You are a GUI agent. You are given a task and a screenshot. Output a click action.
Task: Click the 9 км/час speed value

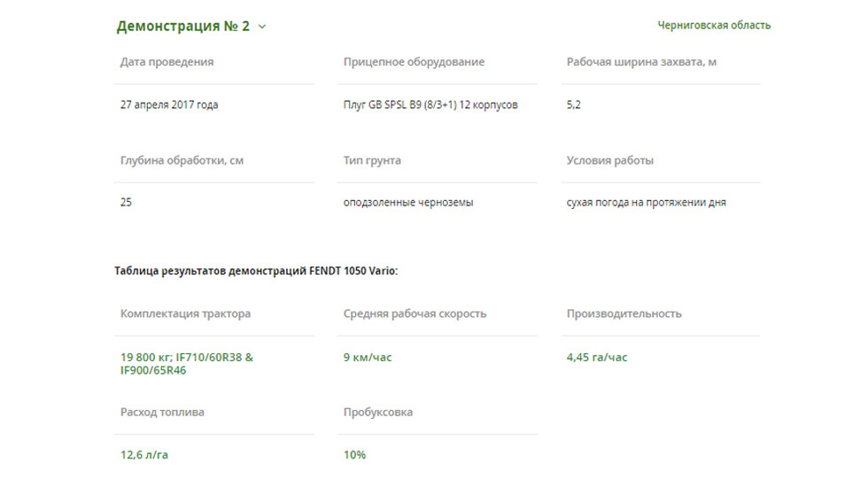click(367, 358)
